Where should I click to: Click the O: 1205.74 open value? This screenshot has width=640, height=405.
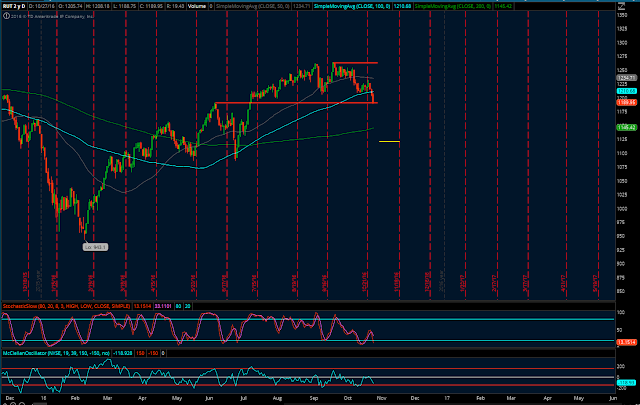(x=71, y=7)
